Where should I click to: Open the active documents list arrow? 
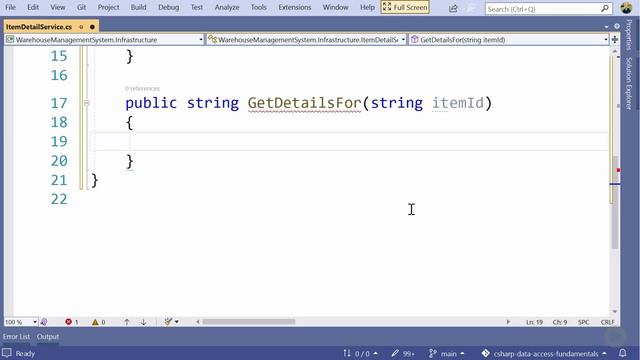pos(607,27)
